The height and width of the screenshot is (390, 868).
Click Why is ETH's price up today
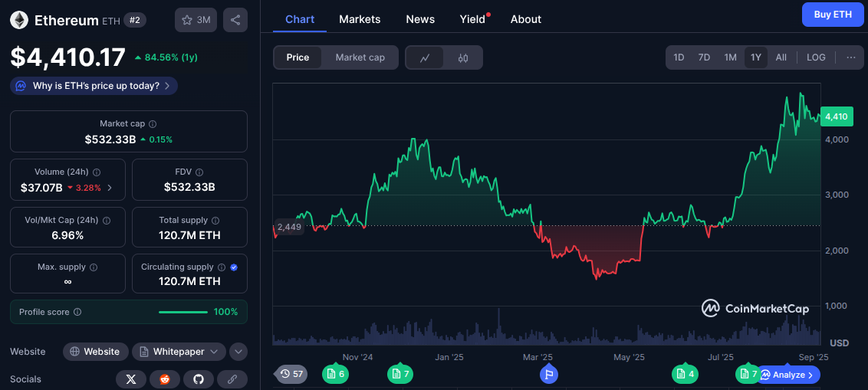[94, 87]
